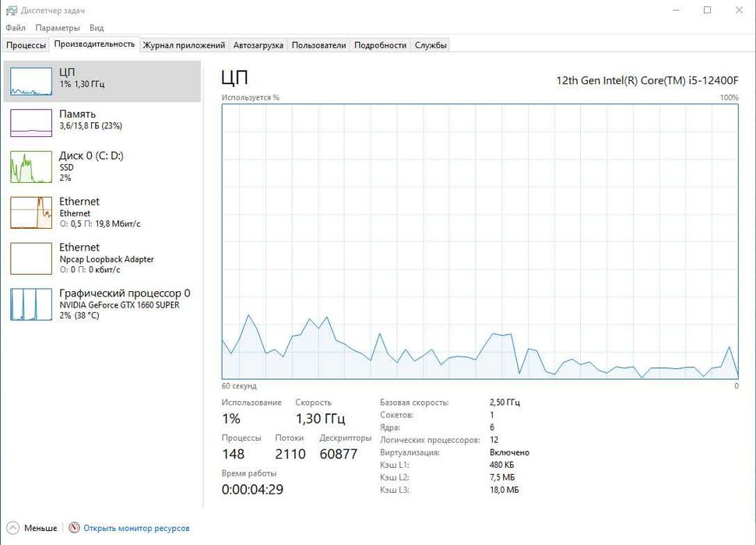This screenshot has height=545, width=756.
Task: Select the Npcap Loopback Adapter graph icon
Action: pyautogui.click(x=30, y=258)
